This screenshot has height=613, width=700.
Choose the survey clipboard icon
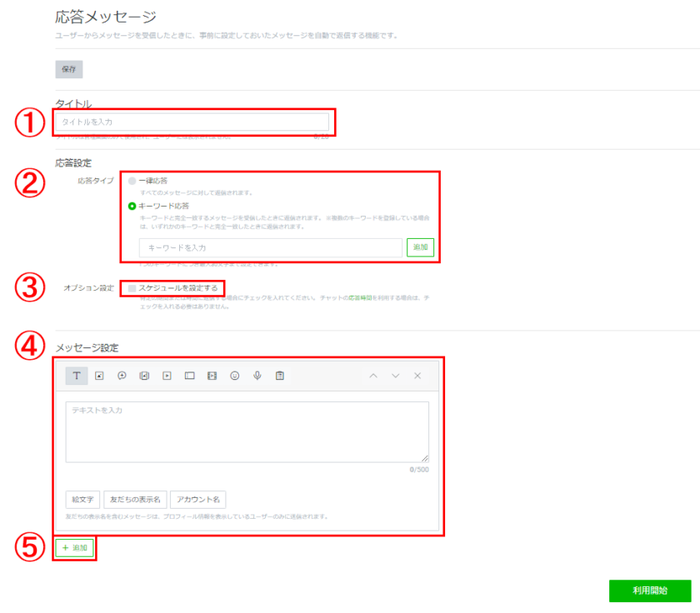pyautogui.click(x=280, y=376)
